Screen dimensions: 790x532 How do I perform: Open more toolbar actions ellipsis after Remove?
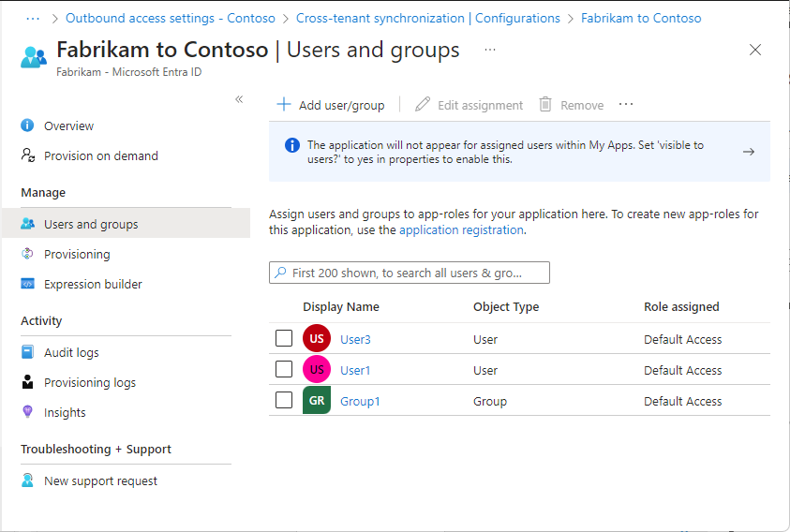[x=626, y=105]
